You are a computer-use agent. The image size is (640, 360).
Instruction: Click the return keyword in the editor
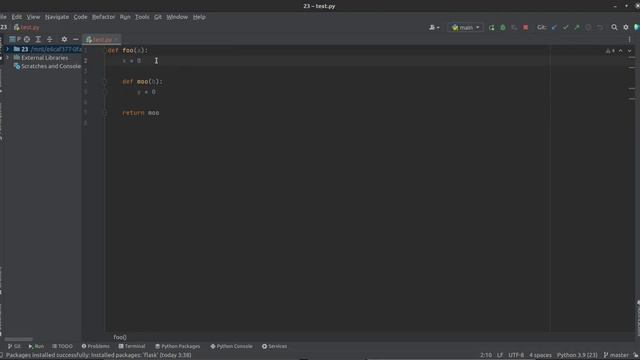[x=133, y=113]
